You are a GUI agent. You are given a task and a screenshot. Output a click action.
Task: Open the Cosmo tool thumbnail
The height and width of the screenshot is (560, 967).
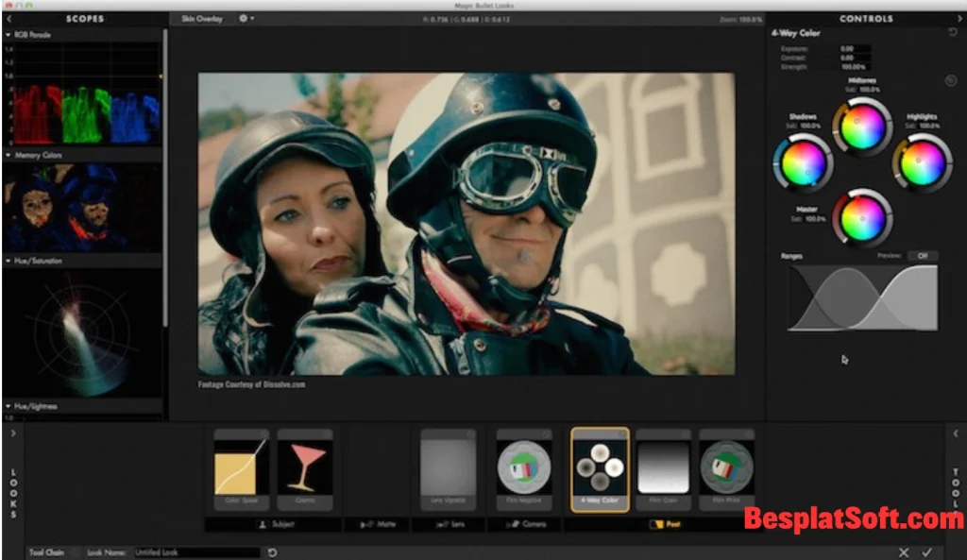pyautogui.click(x=307, y=467)
